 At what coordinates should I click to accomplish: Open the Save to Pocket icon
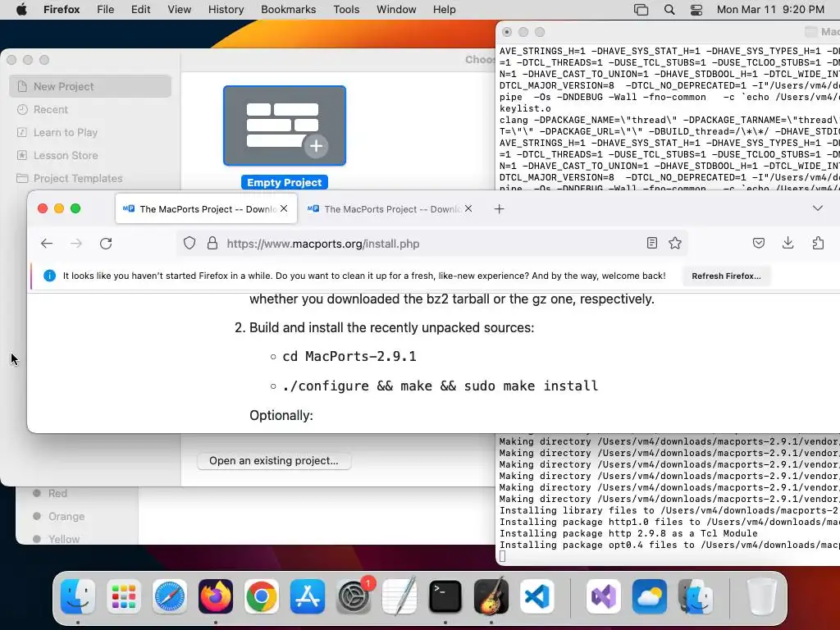coord(759,243)
